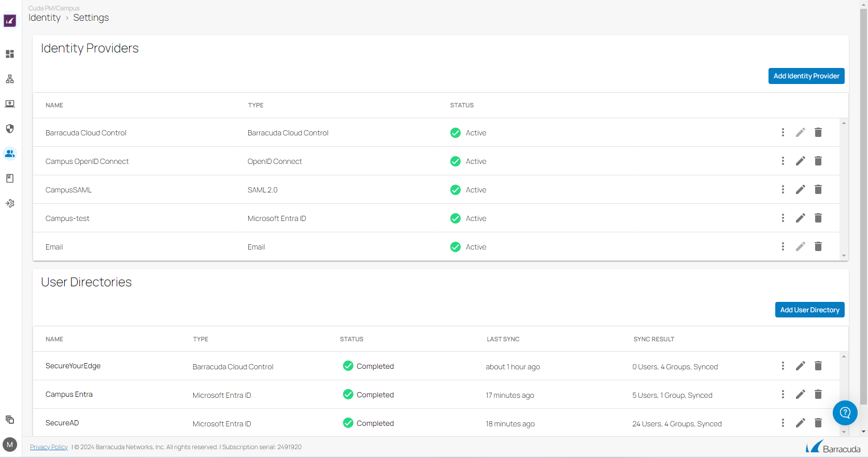This screenshot has height=458, width=868.
Task: Edit the CampusSAML provider
Action: 801,189
